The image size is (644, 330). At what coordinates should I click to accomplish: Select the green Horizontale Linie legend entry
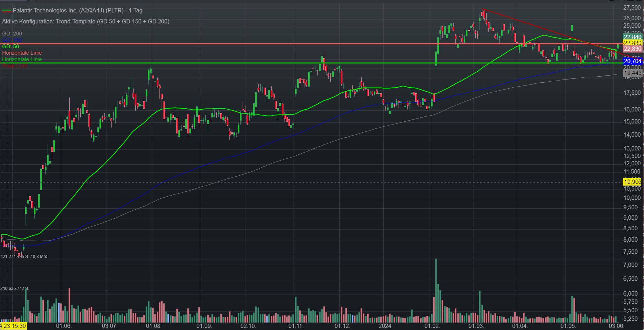(22, 59)
